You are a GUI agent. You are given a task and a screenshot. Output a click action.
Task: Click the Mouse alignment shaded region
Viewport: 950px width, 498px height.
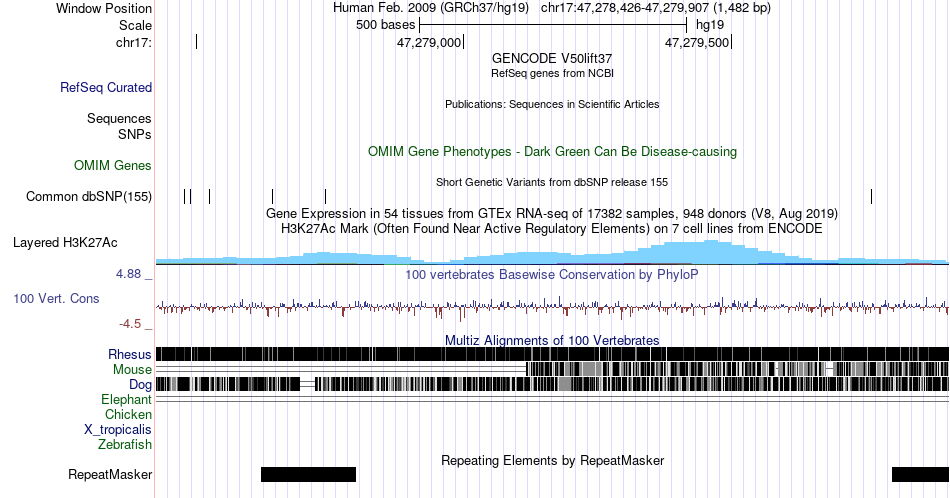tap(737, 369)
